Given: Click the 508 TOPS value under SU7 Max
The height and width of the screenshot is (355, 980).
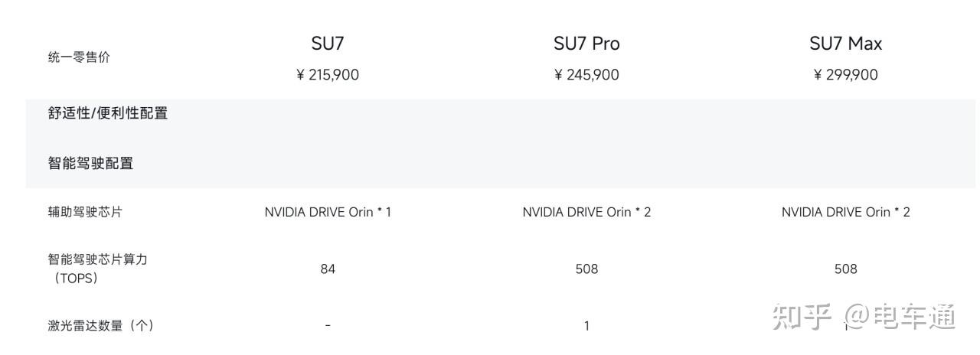Looking at the screenshot, I should (x=845, y=269).
